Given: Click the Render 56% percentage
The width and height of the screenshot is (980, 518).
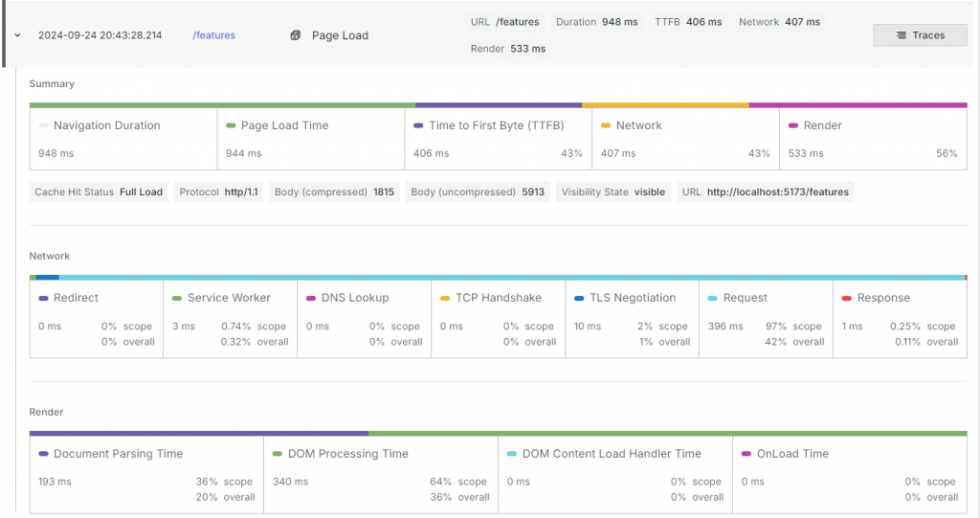Looking at the screenshot, I should [947, 153].
